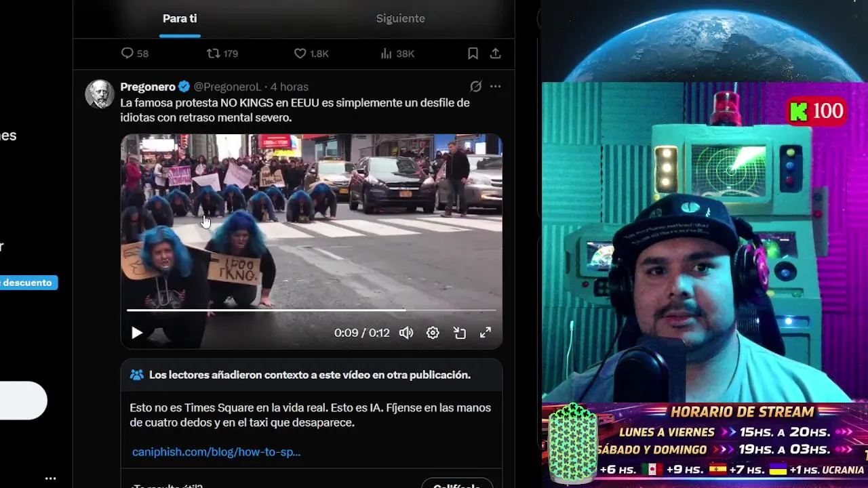Share the post with upload arrow icon
868x488 pixels.
tap(496, 54)
